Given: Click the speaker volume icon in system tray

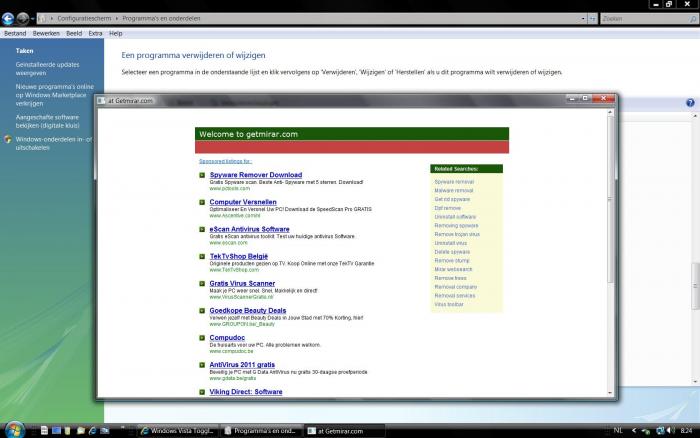Looking at the screenshot, I should tap(671, 431).
